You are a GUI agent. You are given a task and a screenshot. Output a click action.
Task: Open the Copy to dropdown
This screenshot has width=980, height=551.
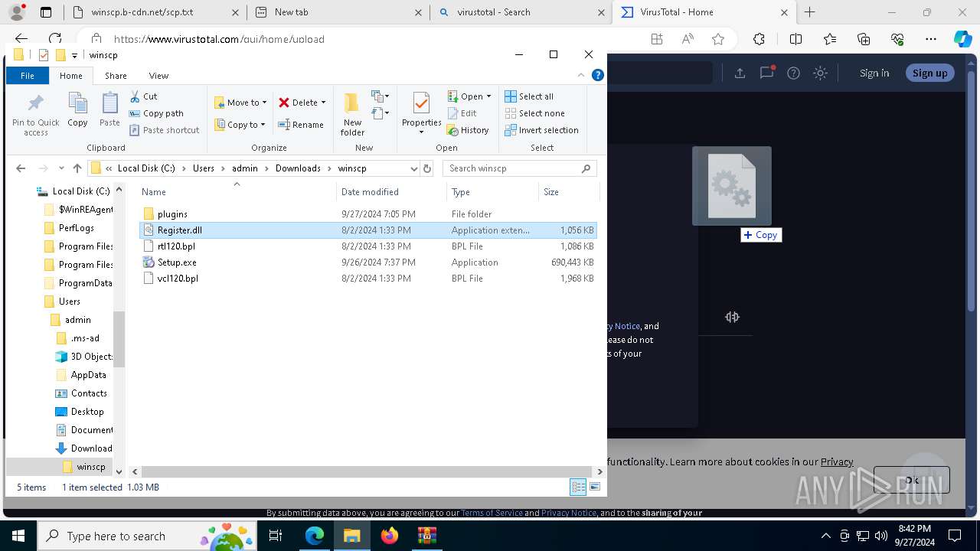coord(240,125)
